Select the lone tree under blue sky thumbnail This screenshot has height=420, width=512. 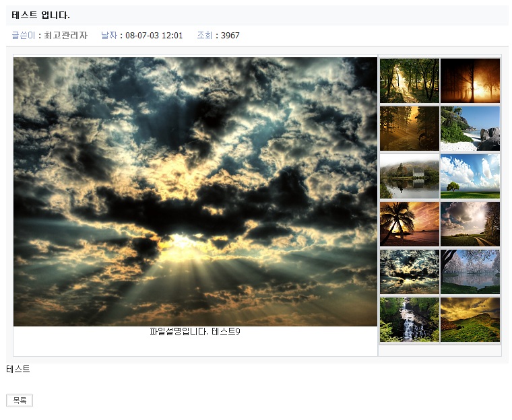(470, 176)
